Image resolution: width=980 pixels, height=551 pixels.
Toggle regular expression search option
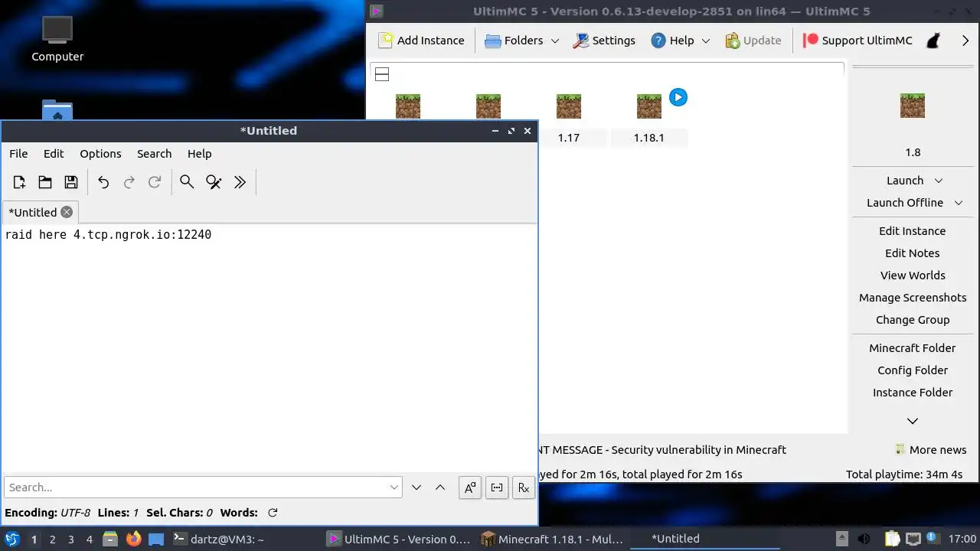[524, 487]
